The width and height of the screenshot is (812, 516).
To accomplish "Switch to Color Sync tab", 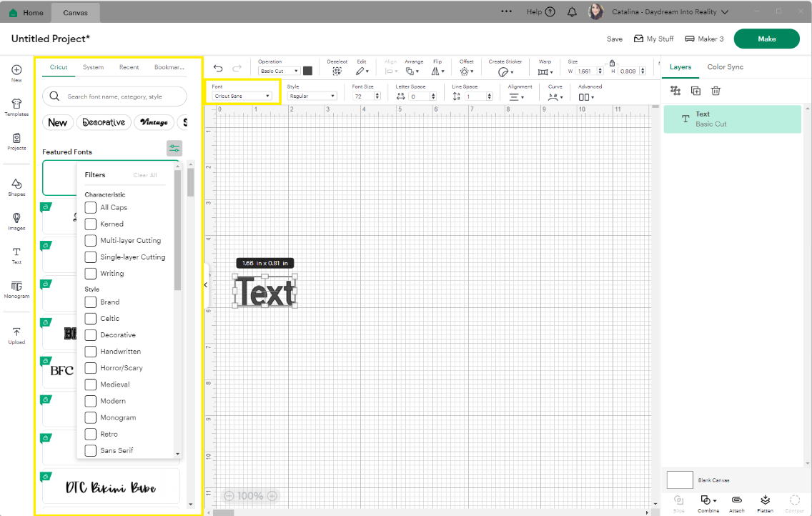I will [x=725, y=66].
